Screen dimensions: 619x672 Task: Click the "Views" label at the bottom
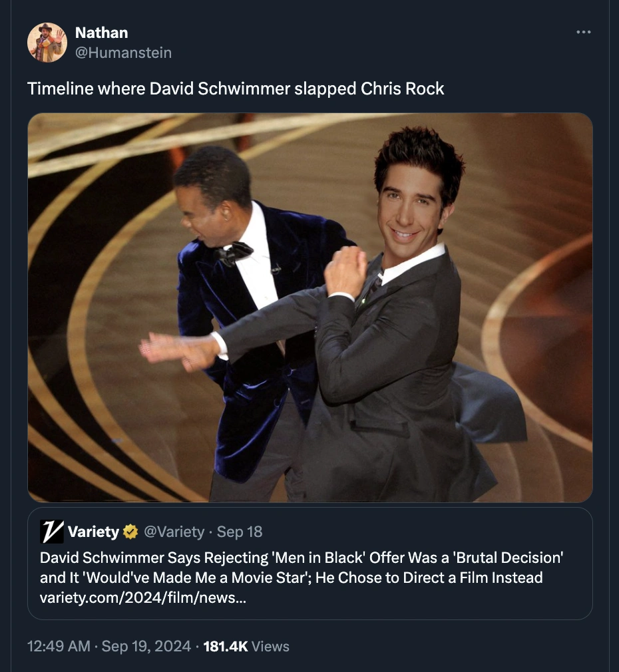271,646
